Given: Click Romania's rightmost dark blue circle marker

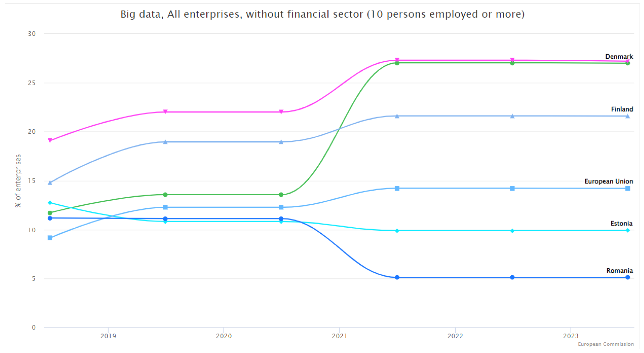Looking at the screenshot, I should click(x=628, y=277).
